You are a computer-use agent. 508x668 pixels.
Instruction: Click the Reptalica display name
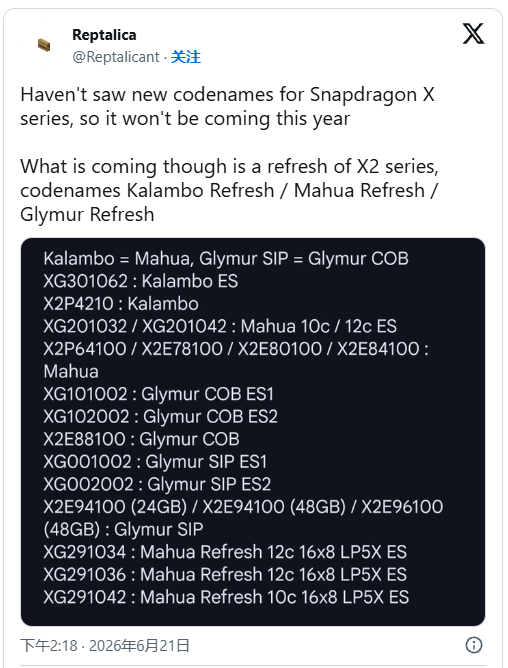click(x=104, y=35)
